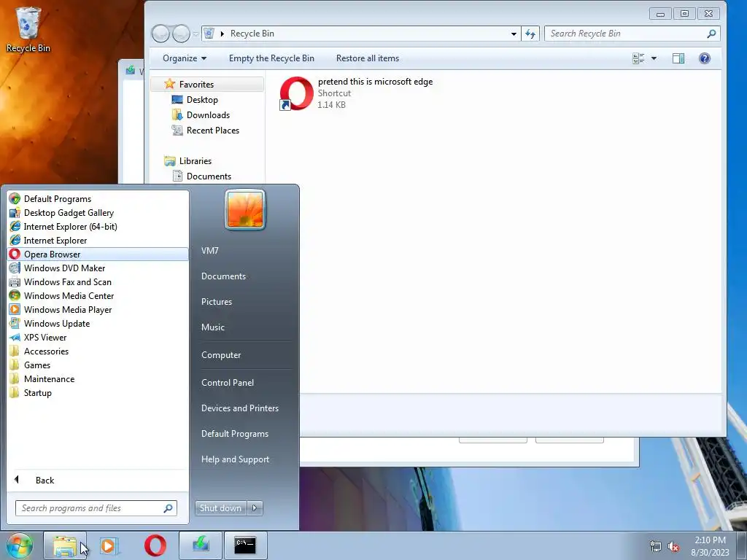Open Windows Fax and Scan
Screen dimensions: 747x560
[x=98, y=281]
